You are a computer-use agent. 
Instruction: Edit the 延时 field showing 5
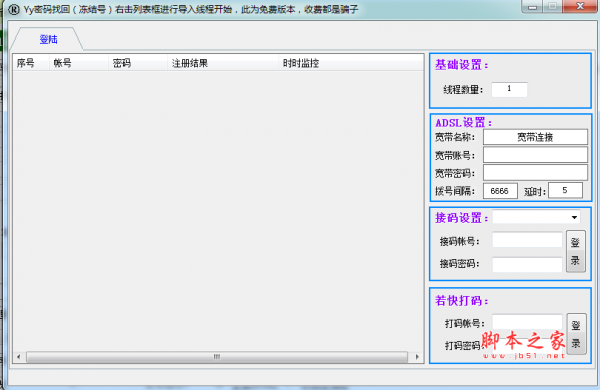coord(565,190)
